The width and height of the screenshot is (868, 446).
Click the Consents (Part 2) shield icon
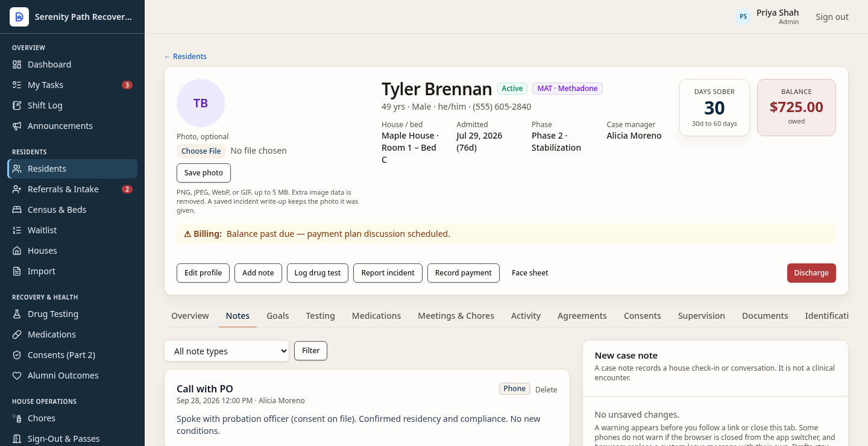tap(17, 355)
